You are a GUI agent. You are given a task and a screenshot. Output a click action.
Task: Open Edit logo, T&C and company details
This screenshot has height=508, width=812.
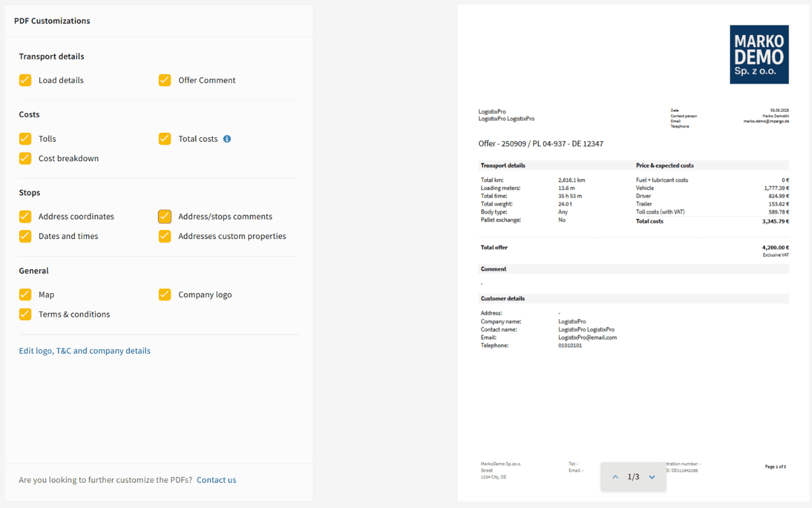click(84, 351)
